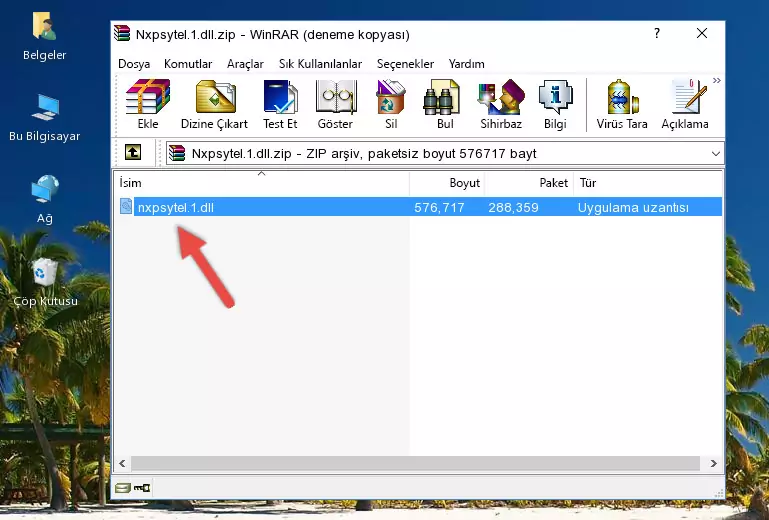Open the Araçlar menu
Image resolution: width=769 pixels, height=520 pixels.
click(245, 64)
